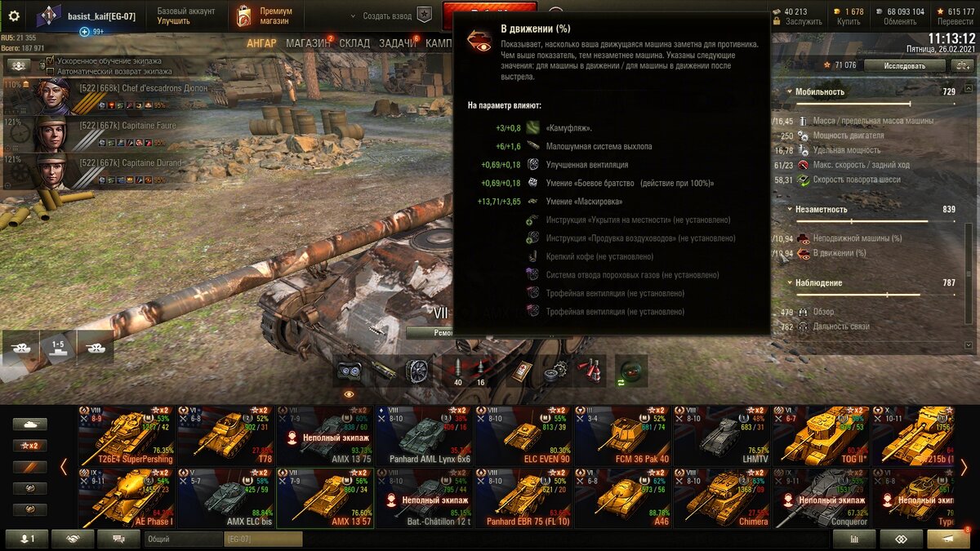The image size is (980, 551).
Task: Select the binoculars equipment slot
Action: click(x=350, y=370)
